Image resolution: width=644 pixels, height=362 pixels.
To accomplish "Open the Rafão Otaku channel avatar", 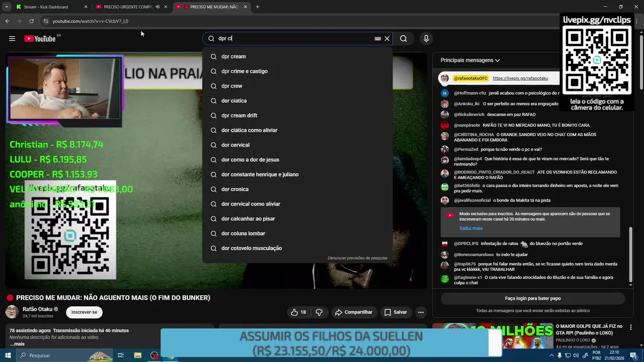I will click(x=12, y=312).
